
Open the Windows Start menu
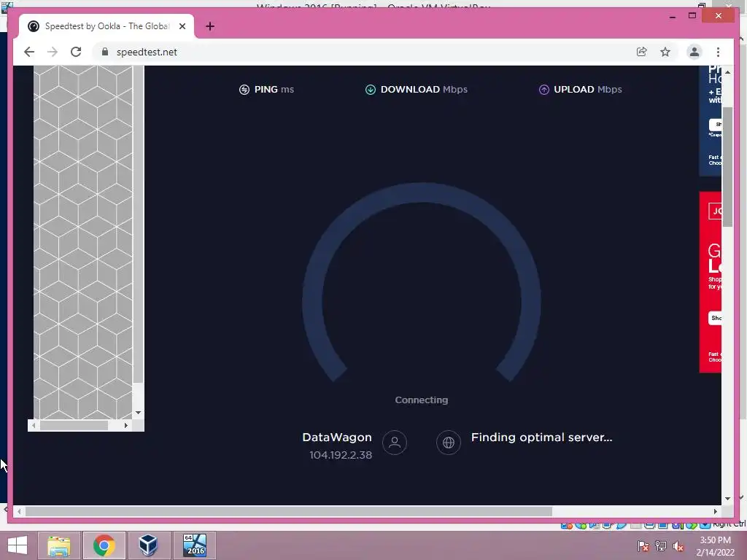pyautogui.click(x=18, y=545)
